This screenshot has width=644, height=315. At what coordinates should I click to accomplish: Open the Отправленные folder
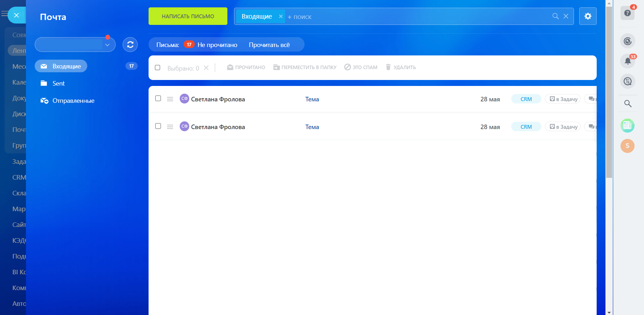(x=67, y=101)
